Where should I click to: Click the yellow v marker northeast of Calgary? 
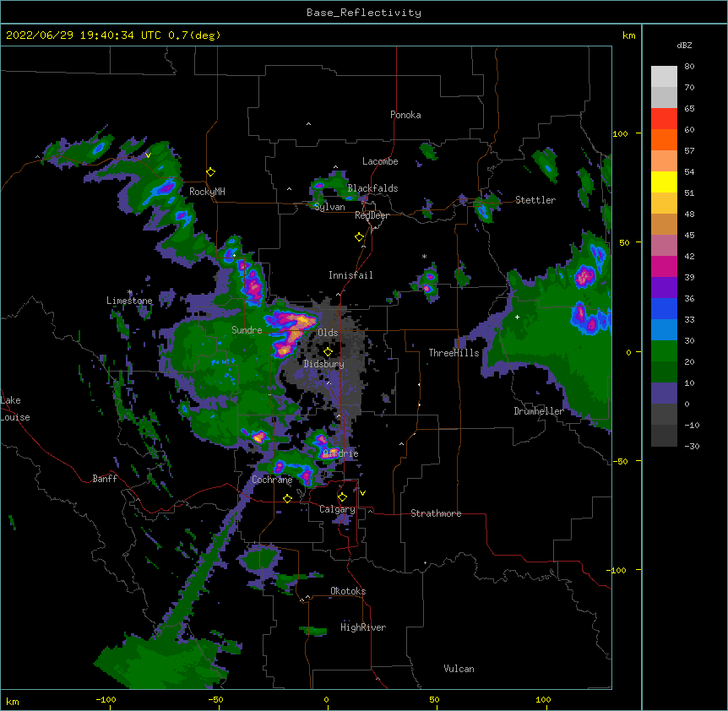click(362, 493)
